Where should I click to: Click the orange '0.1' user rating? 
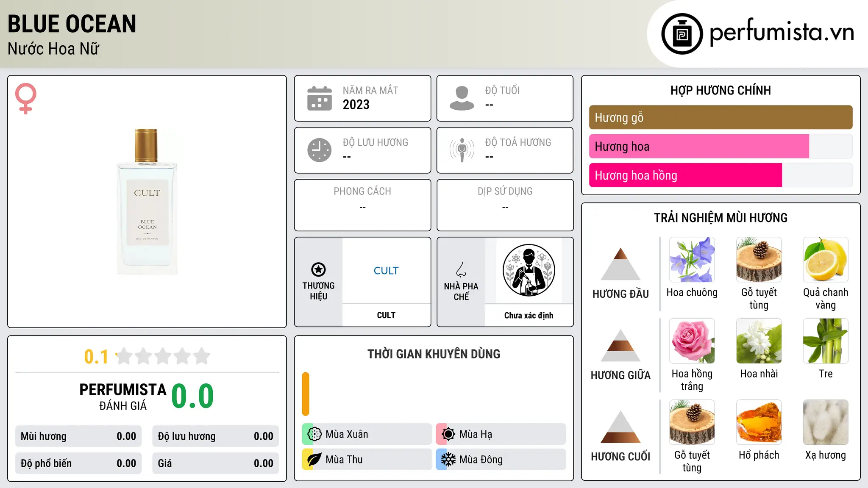point(96,357)
